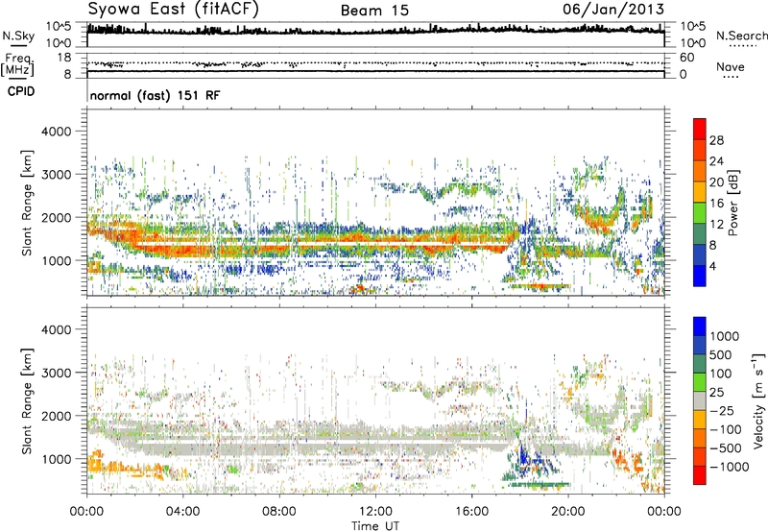Click the 'Time UT' axis title
Screen dimensions: 768x532
[x=375, y=526]
